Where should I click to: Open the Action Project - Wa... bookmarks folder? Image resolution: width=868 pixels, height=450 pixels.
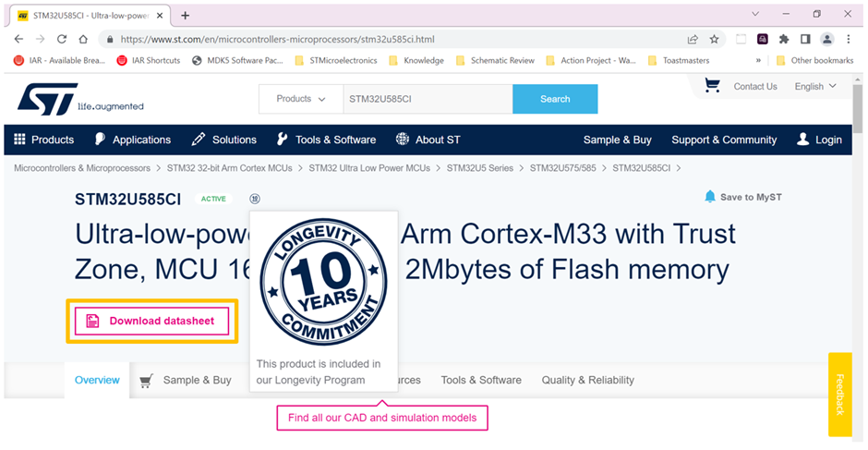point(591,60)
